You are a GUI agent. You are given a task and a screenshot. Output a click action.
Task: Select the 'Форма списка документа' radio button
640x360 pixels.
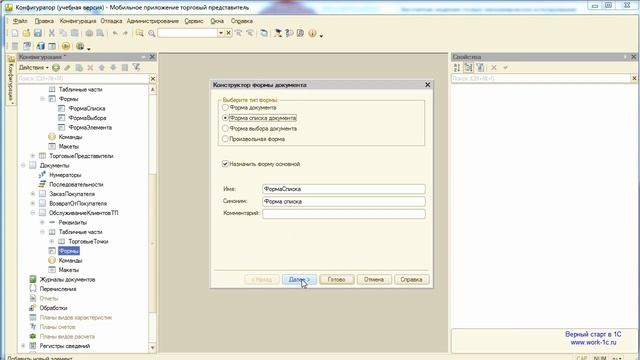(225, 118)
